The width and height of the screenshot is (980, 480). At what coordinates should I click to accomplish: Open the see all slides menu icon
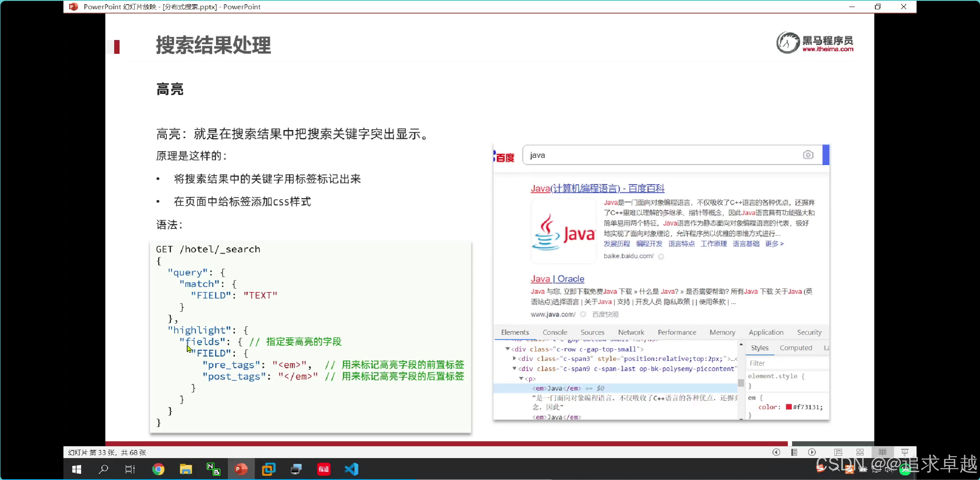tap(794, 452)
